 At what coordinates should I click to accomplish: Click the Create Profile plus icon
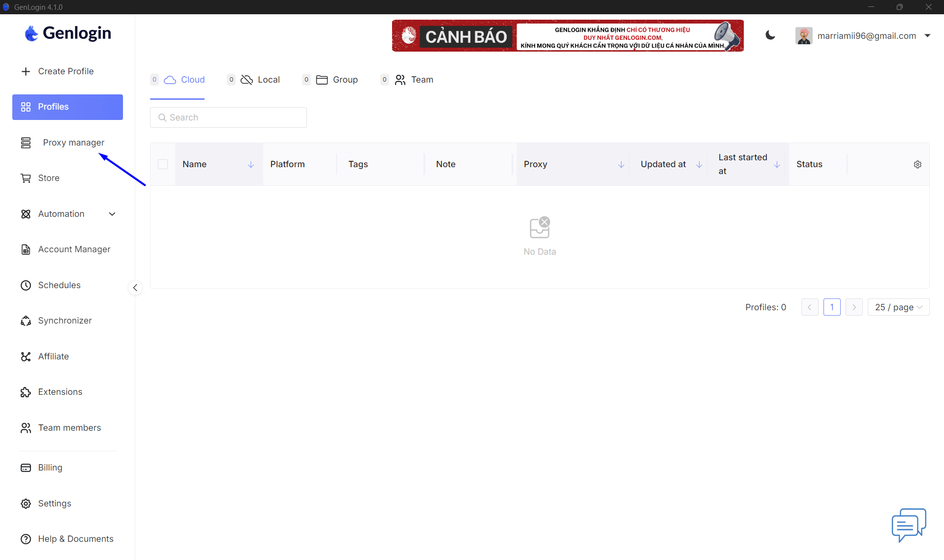[x=26, y=71]
